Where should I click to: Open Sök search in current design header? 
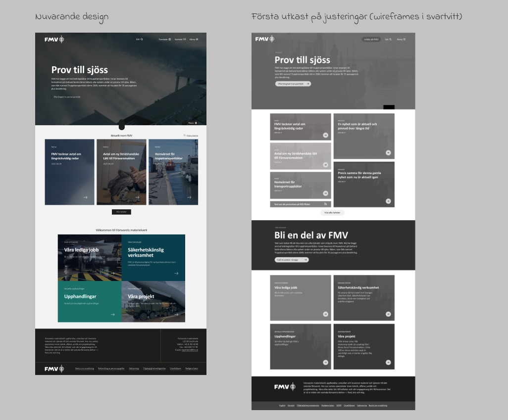(x=139, y=39)
